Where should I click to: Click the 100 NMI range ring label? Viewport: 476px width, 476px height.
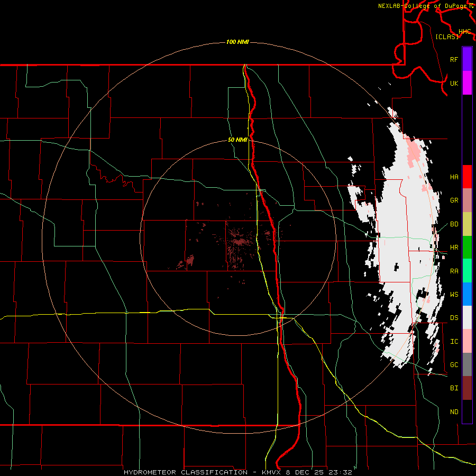click(237, 42)
